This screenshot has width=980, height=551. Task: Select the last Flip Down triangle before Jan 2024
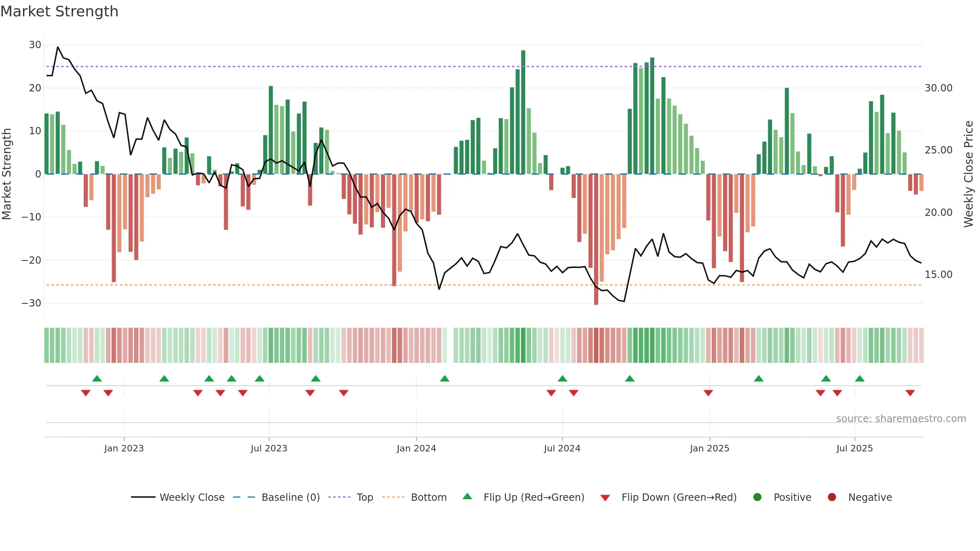pos(344,393)
